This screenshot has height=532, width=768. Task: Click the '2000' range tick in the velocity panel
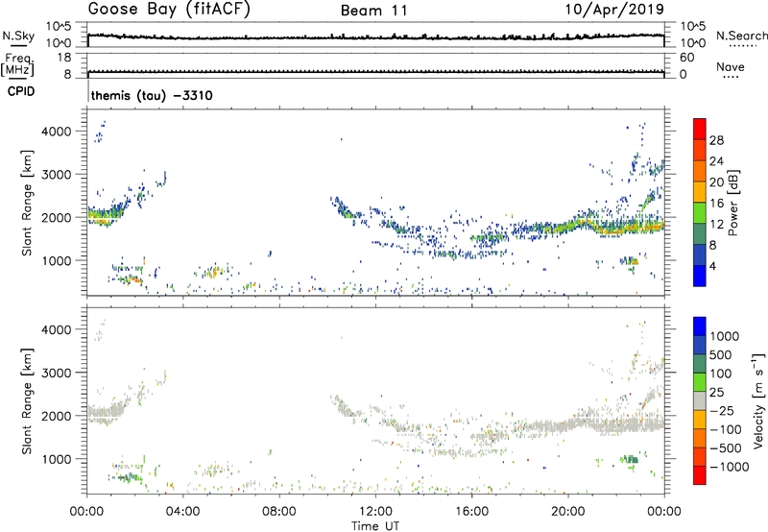[x=57, y=416]
